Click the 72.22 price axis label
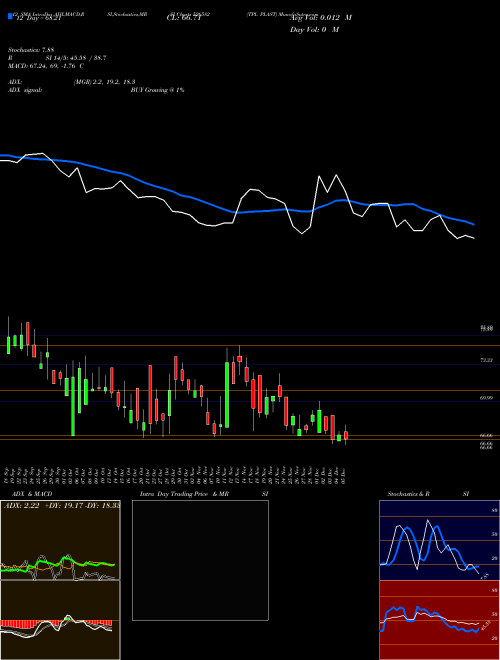Image resolution: width=500 pixels, height=660 pixels. point(486,360)
